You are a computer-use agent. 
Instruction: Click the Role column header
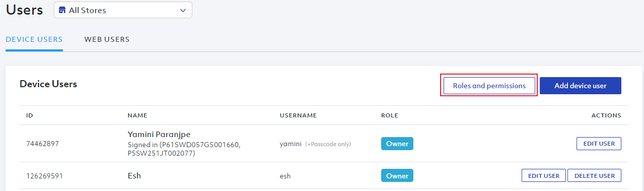pyautogui.click(x=390, y=115)
